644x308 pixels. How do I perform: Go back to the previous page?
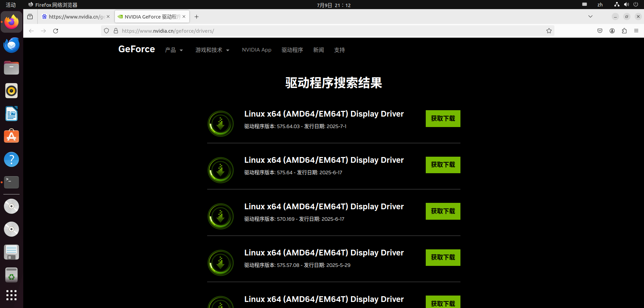click(x=31, y=31)
